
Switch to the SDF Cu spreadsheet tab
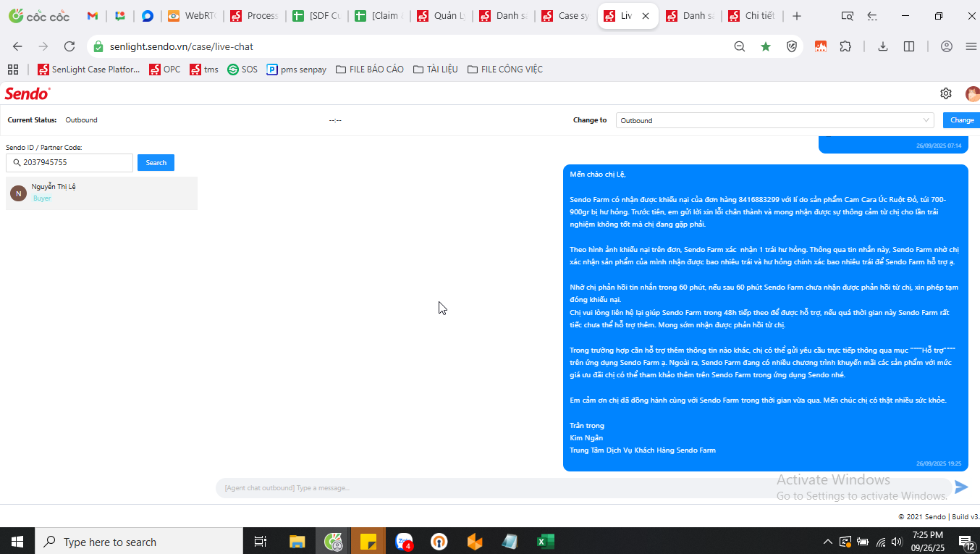click(x=316, y=16)
